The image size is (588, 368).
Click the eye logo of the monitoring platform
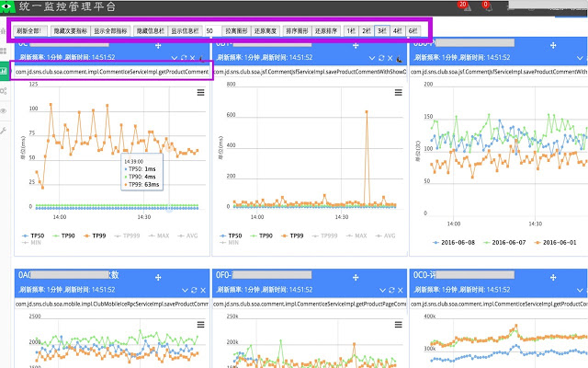(6, 6)
